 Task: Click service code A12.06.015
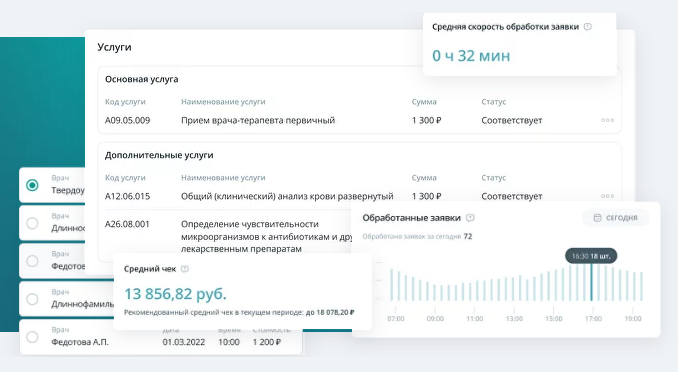click(128, 196)
